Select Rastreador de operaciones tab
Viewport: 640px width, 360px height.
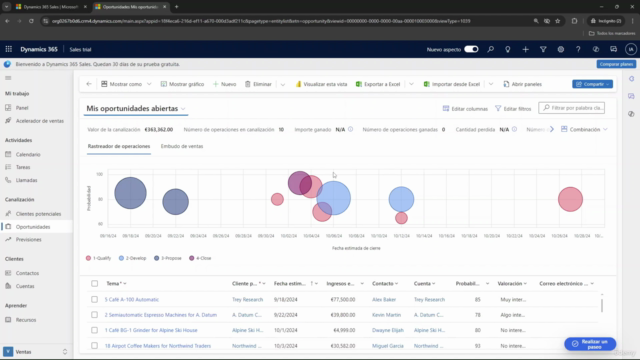(x=119, y=146)
